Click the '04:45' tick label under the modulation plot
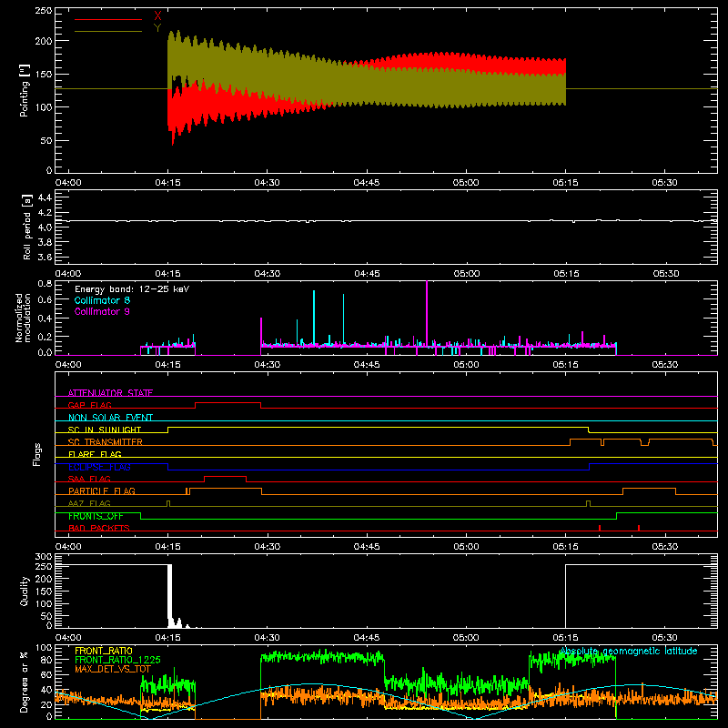Viewport: 728px width, 728px height. (367, 365)
